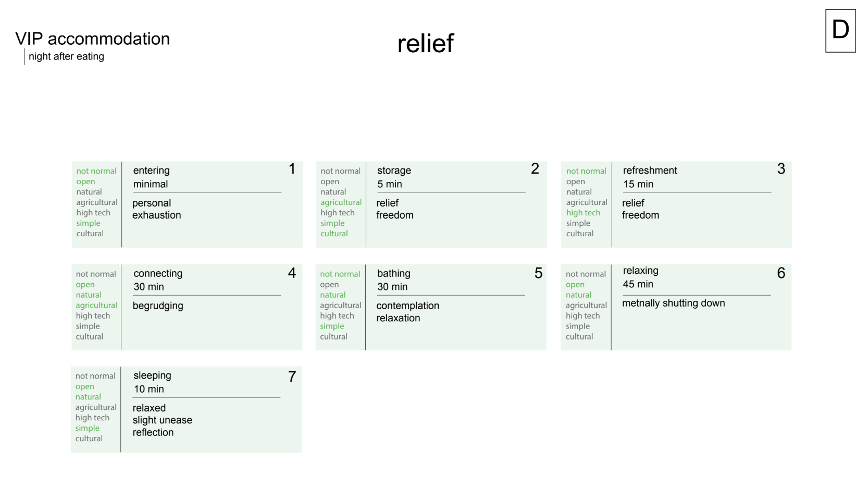This screenshot has height=485, width=868.
Task: Select the "night after eating" subtitle
Action: 66,56
